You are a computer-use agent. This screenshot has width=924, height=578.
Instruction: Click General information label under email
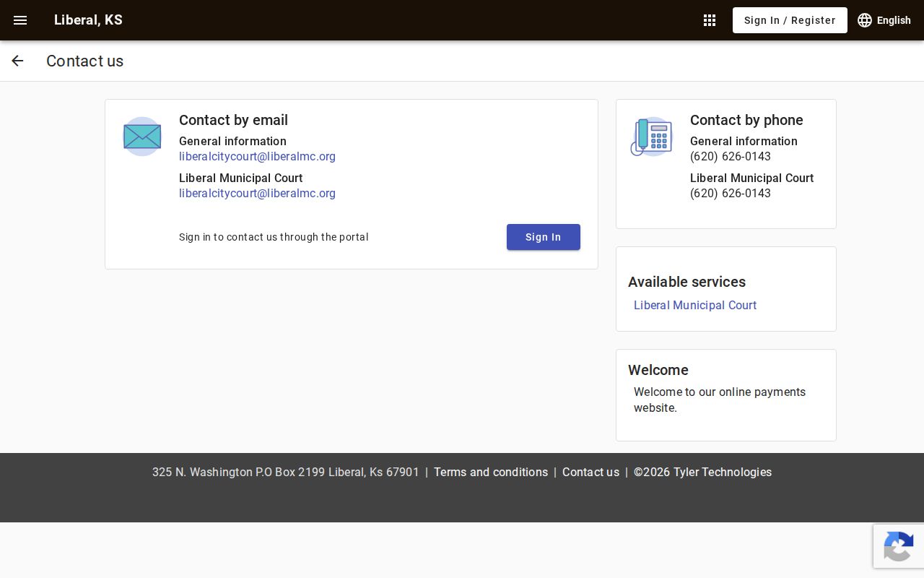click(232, 142)
